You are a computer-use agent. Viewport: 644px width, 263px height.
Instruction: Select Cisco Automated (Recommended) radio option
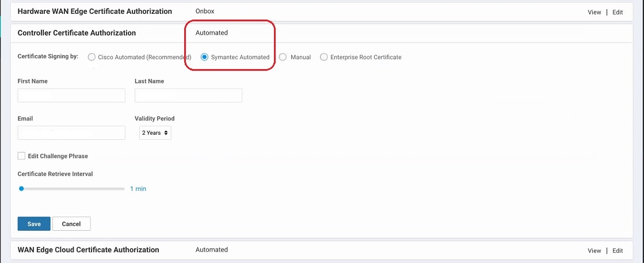coord(92,57)
